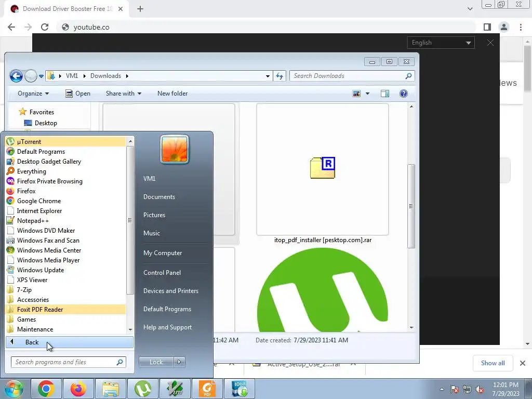Open the Organize menu

click(33, 94)
